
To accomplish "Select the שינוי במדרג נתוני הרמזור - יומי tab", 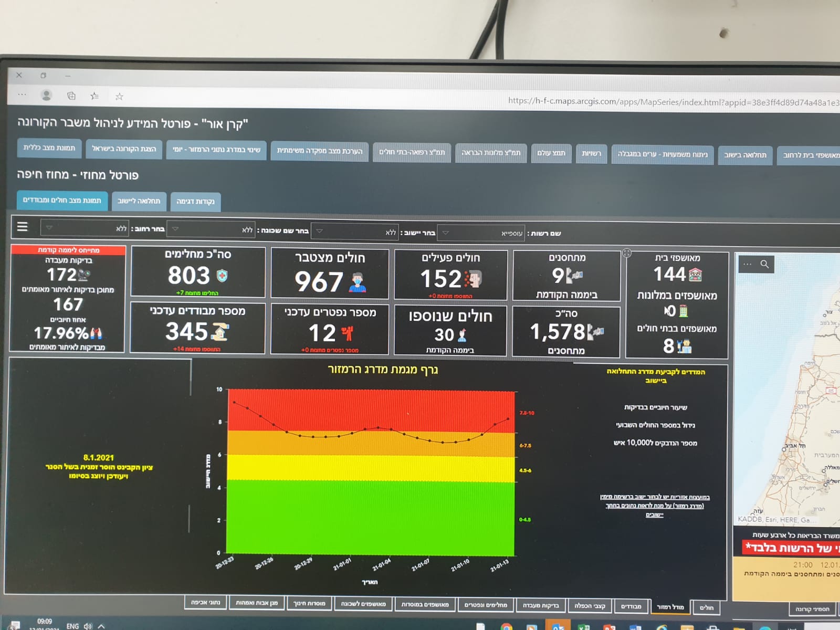I will tap(216, 150).
